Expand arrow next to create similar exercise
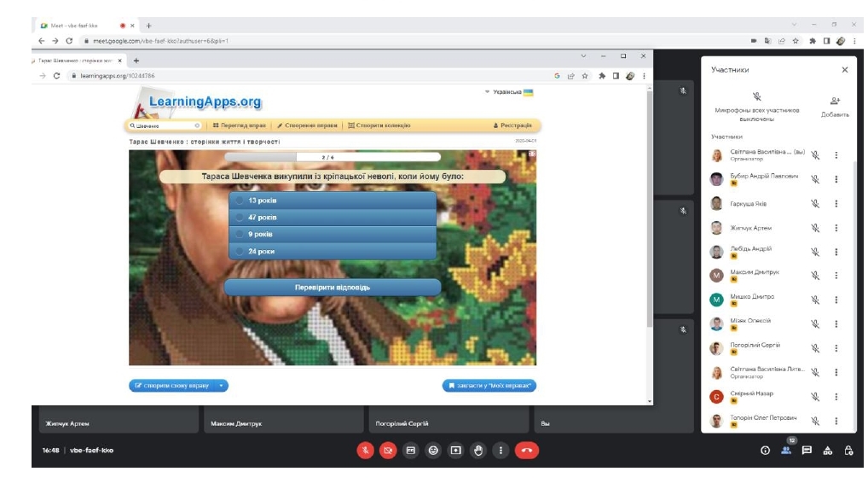The width and height of the screenshot is (868, 489). pos(222,386)
